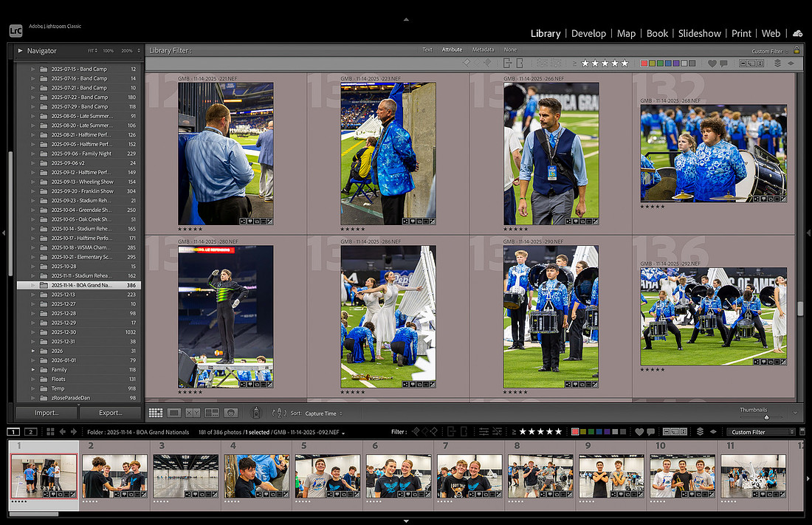Viewport: 812px width, 525px height.
Task: Toggle the flagged filter in the Library Filter bar
Action: [x=466, y=63]
